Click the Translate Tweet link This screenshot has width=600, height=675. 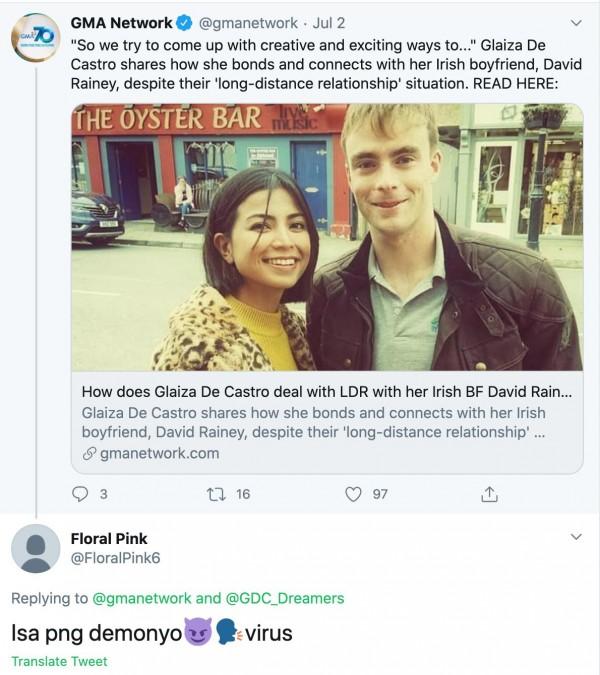pyautogui.click(x=59, y=661)
